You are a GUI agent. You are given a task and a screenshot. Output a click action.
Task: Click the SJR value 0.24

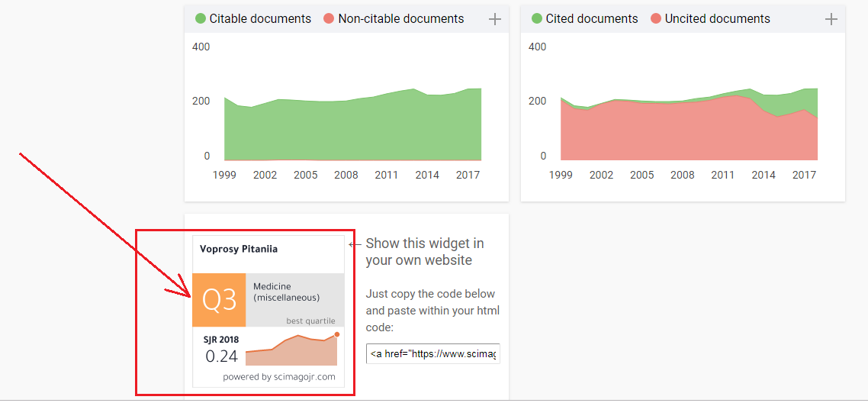tap(221, 356)
